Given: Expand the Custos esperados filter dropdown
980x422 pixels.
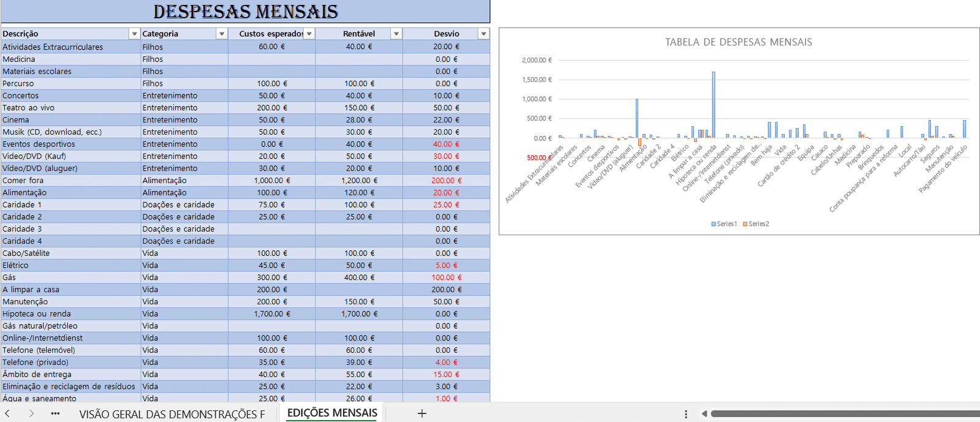Looking at the screenshot, I should 309,34.
